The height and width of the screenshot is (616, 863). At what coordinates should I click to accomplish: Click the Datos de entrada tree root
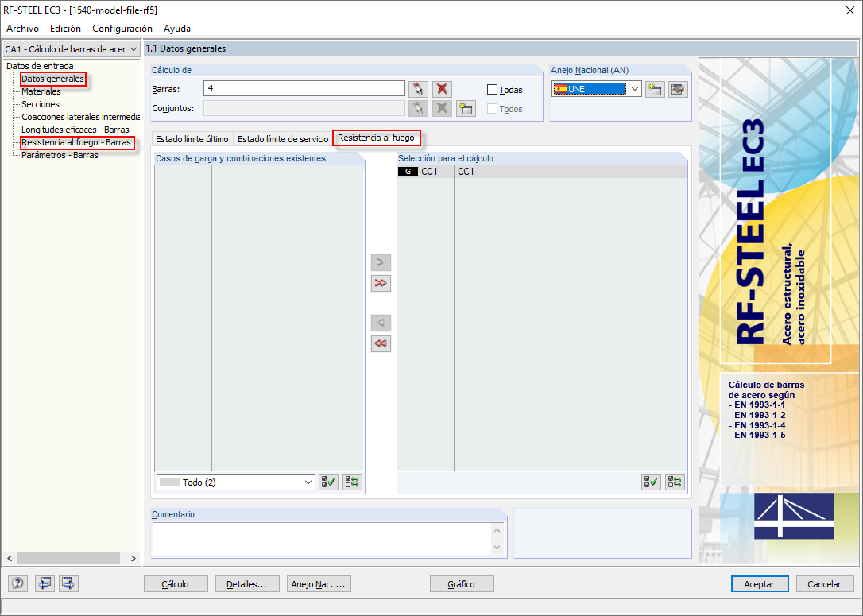coord(40,66)
